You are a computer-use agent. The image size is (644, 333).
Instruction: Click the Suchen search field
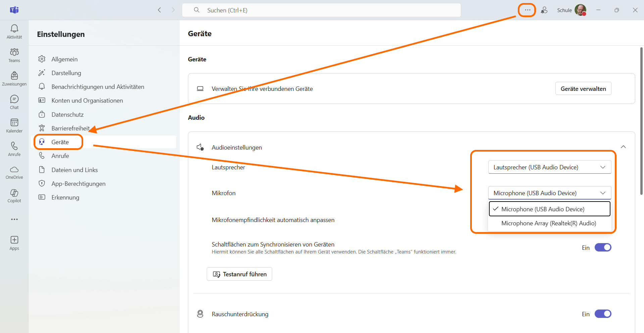click(321, 10)
